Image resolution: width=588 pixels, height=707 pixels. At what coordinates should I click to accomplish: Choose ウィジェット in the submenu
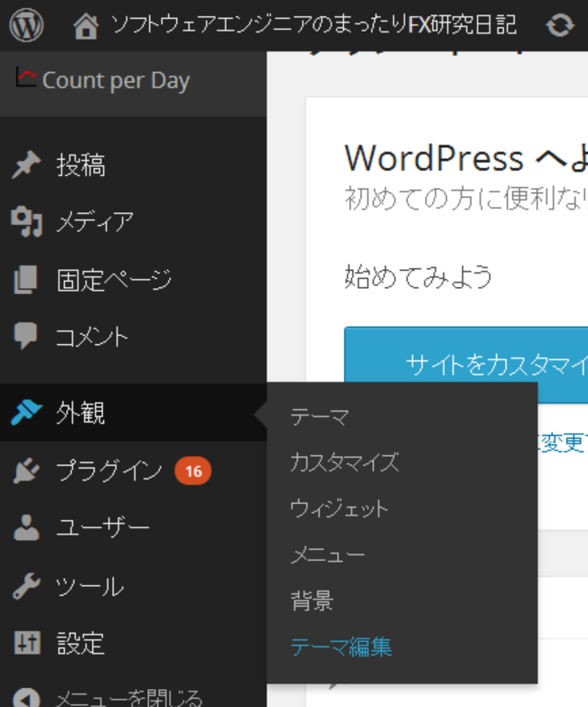(x=339, y=508)
